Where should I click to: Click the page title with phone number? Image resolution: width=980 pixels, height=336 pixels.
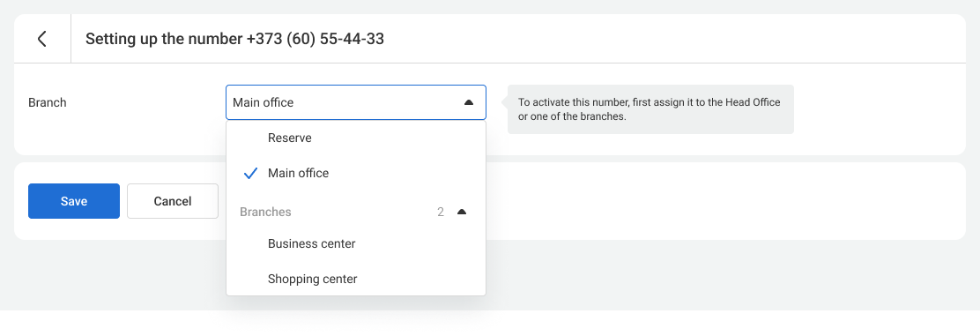235,39
